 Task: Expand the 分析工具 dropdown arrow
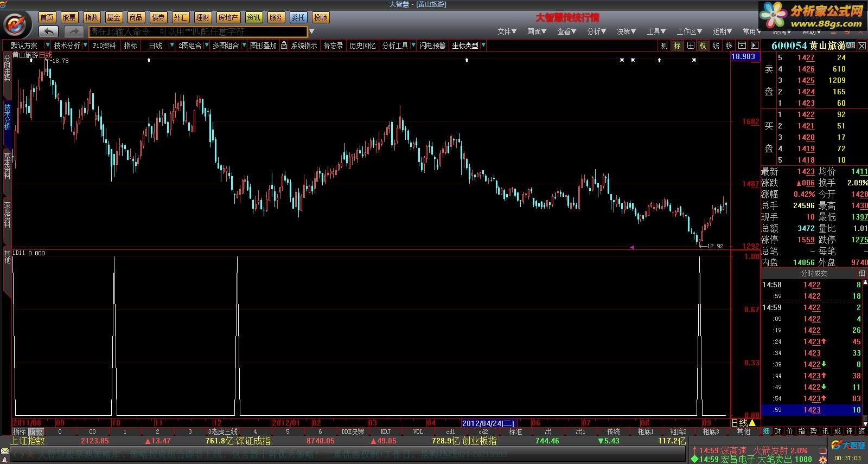click(413, 46)
